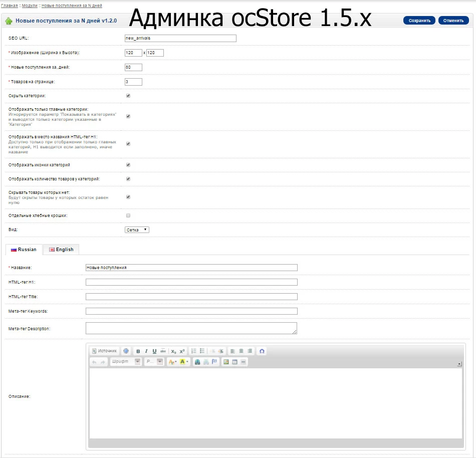
Task: Insert link icon in editor toolbar
Action: tap(197, 362)
